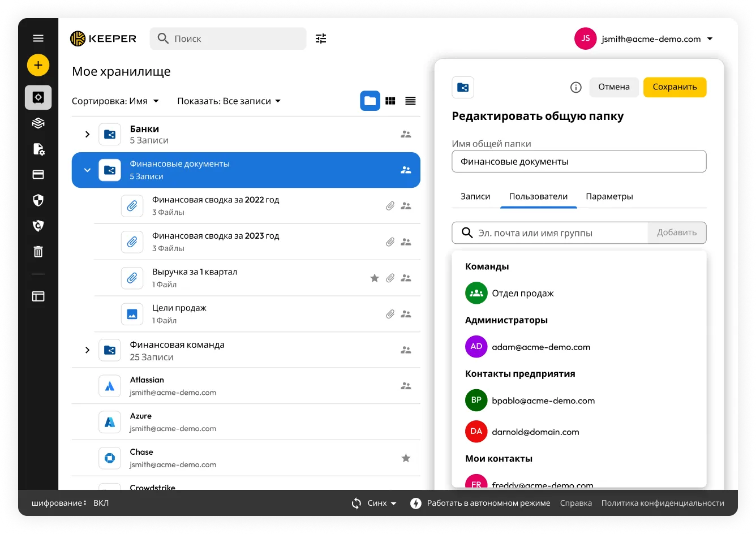
Task: Click the shared users icon on Банки row
Action: [406, 134]
